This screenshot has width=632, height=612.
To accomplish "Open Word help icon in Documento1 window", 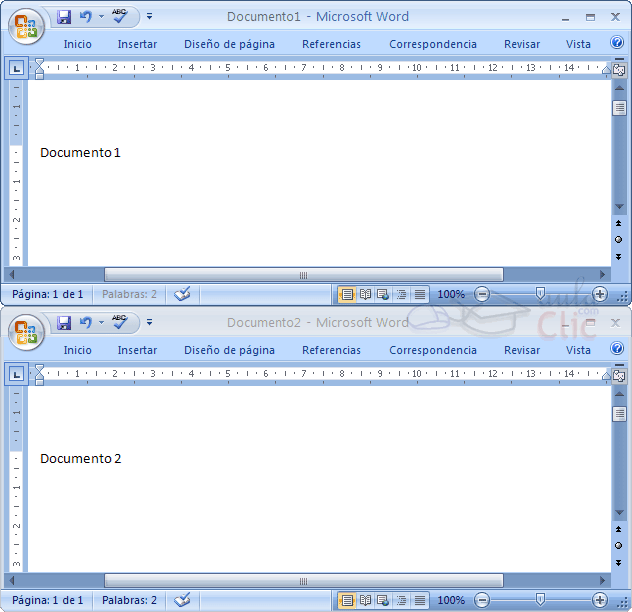I will tap(616, 43).
